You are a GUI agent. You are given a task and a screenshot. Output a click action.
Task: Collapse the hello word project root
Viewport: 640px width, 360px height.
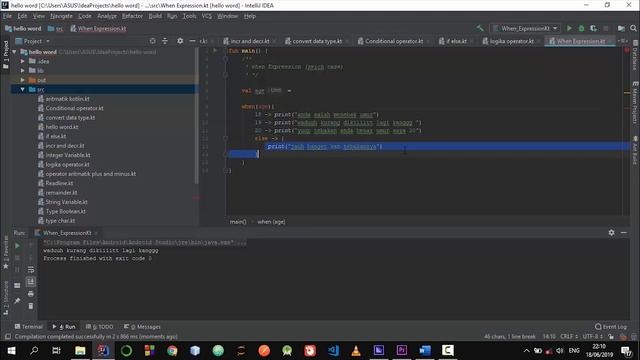click(15, 52)
